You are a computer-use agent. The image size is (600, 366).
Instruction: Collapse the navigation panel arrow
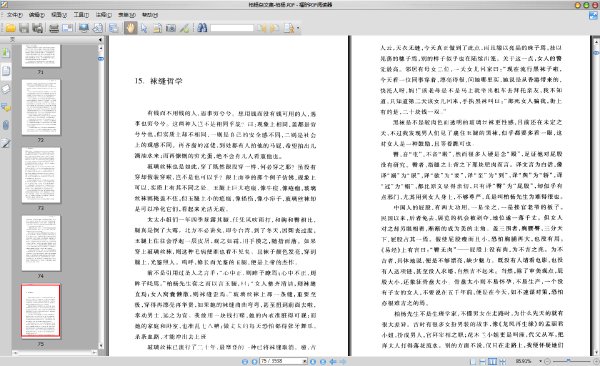[100, 39]
